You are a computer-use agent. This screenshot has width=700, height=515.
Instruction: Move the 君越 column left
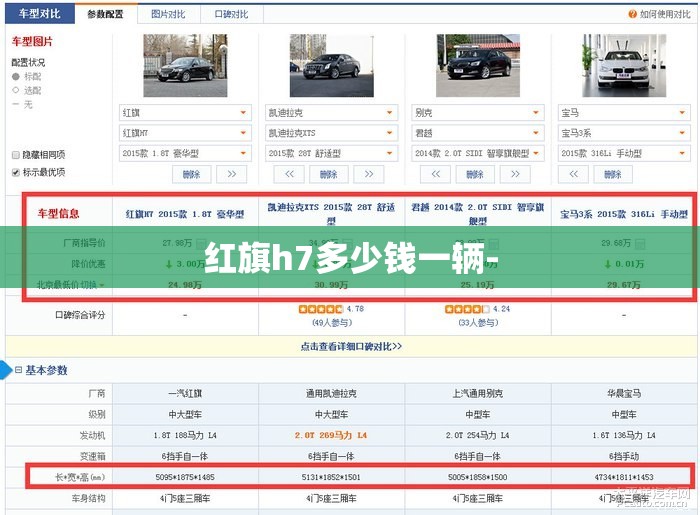436,174
